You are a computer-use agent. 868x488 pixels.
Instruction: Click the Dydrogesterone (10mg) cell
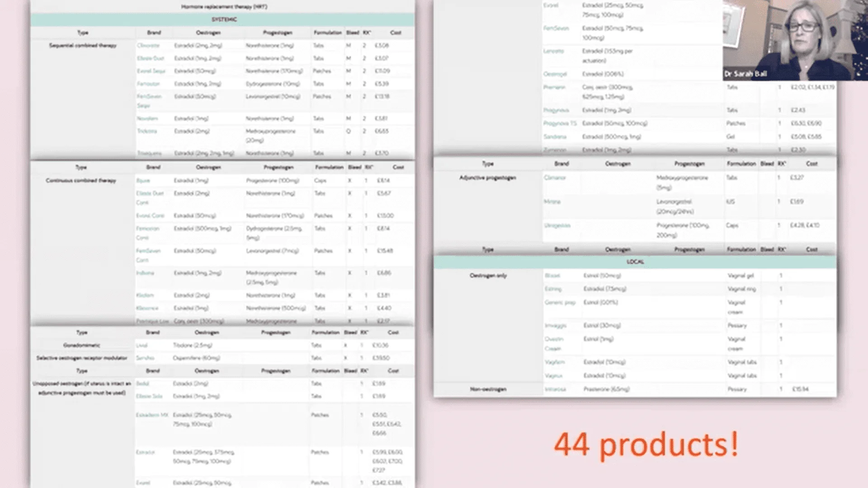(273, 84)
